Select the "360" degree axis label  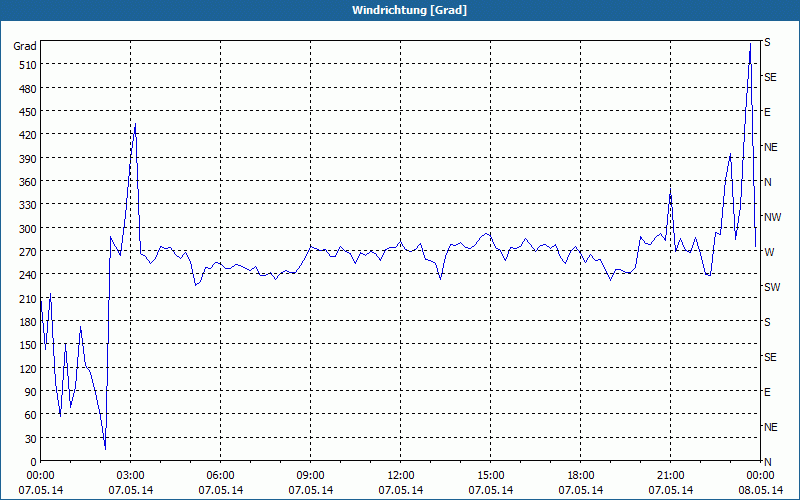[x=28, y=182]
